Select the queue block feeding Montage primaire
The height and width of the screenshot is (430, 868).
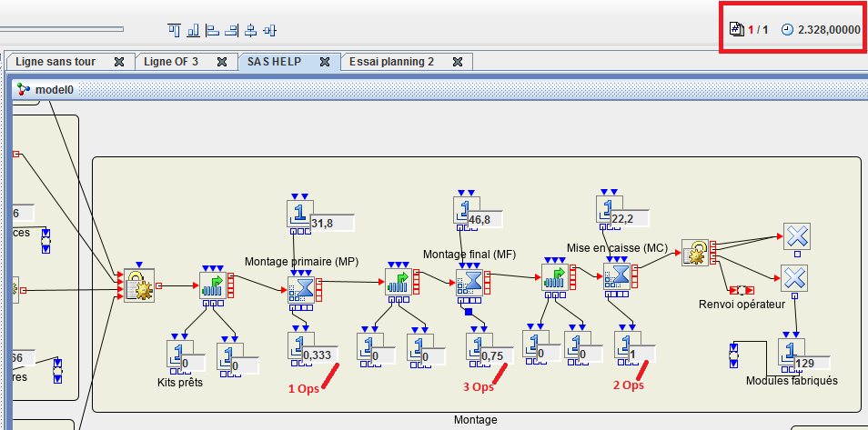tap(213, 286)
